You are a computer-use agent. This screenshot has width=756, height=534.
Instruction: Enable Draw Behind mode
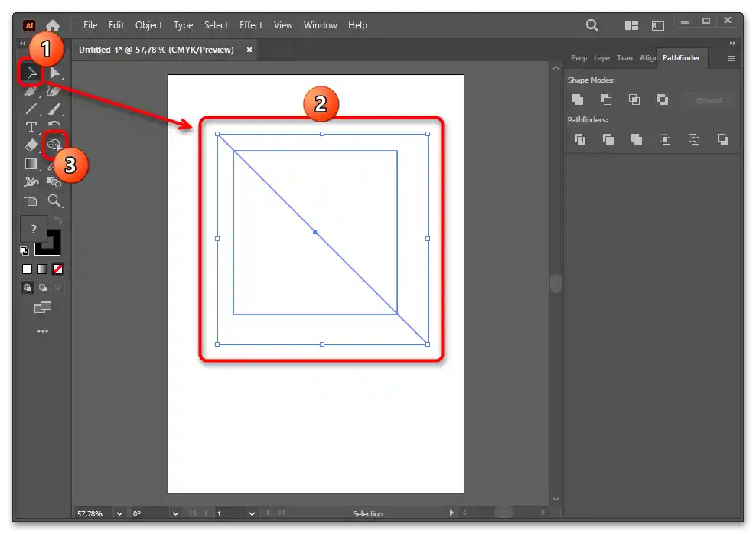click(x=43, y=288)
